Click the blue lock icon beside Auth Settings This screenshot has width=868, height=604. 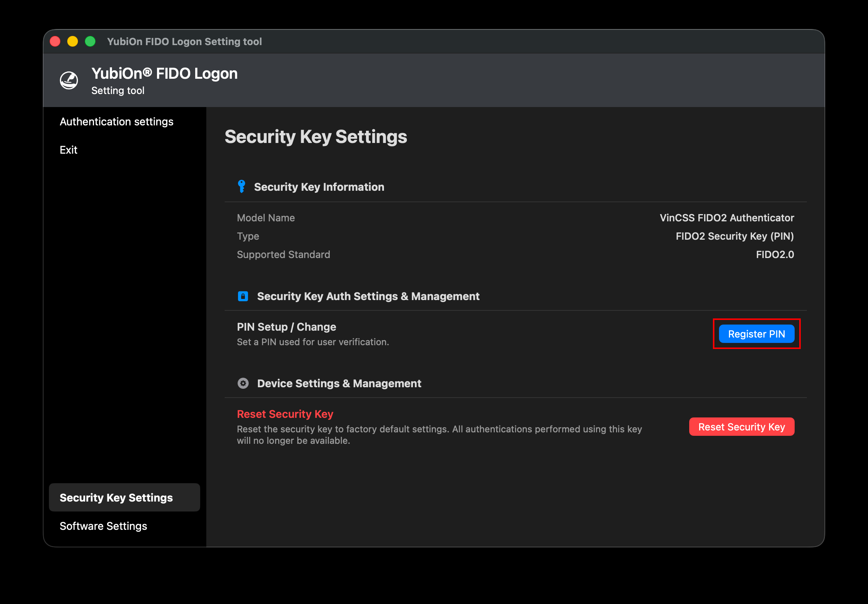[x=243, y=296]
